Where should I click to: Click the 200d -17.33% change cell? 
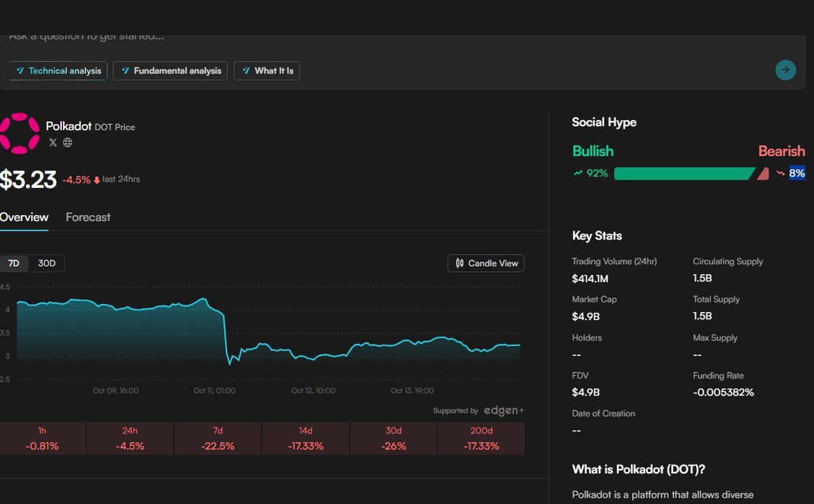pos(482,438)
